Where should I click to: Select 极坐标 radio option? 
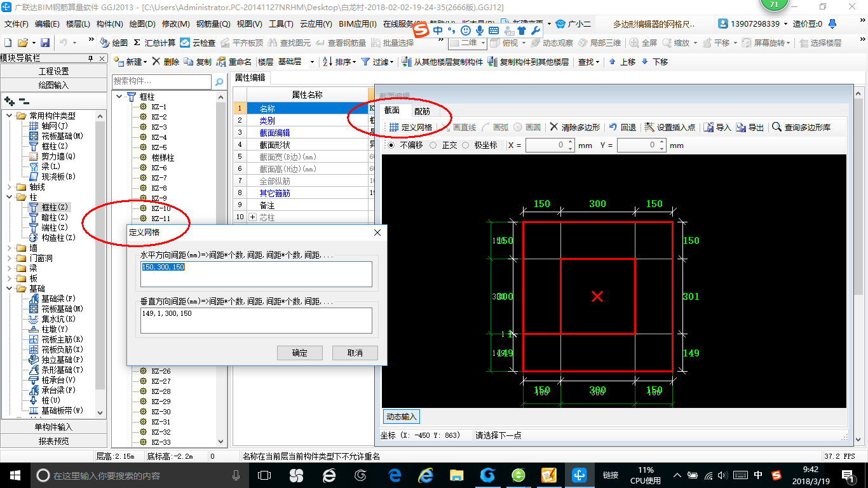tap(480, 146)
